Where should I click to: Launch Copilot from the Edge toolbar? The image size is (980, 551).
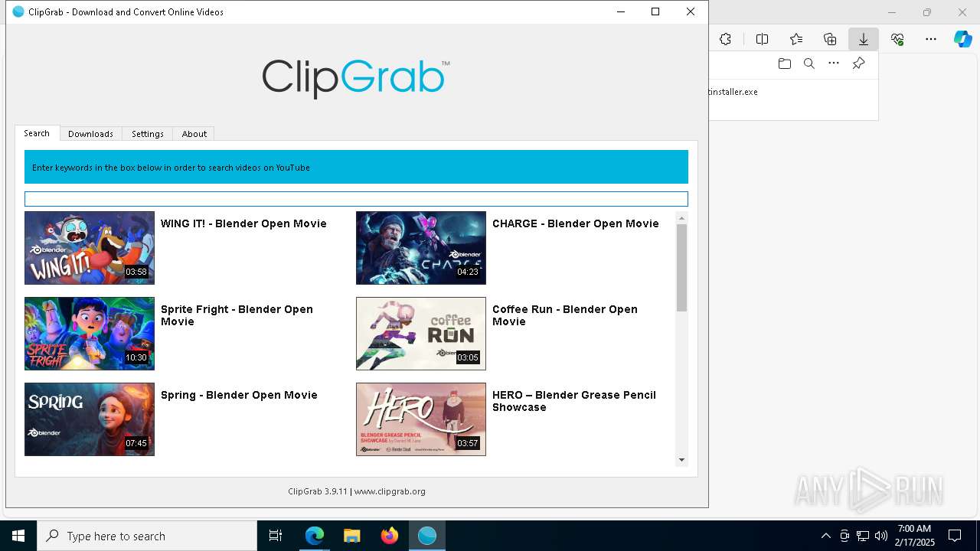pyautogui.click(x=962, y=39)
